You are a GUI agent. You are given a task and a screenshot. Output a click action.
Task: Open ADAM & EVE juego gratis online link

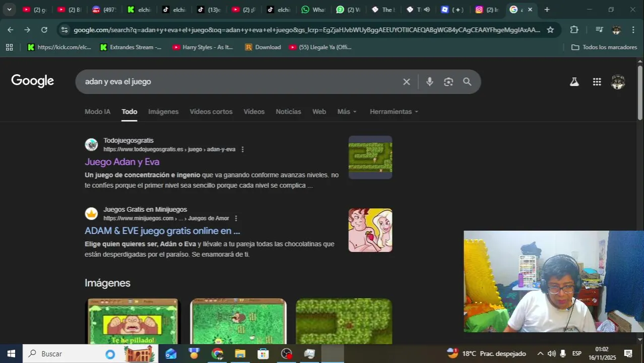point(162,231)
